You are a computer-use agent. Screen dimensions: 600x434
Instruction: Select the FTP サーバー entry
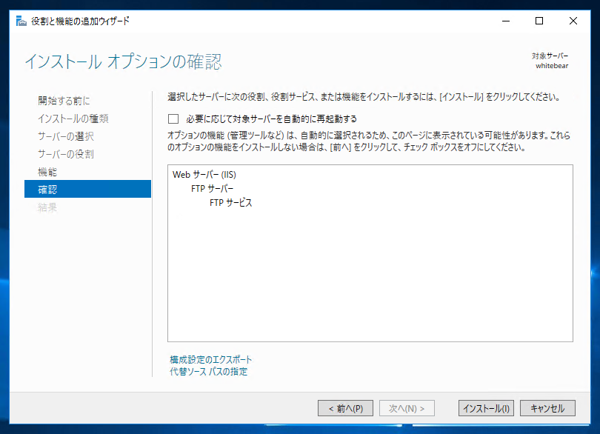[212, 189]
